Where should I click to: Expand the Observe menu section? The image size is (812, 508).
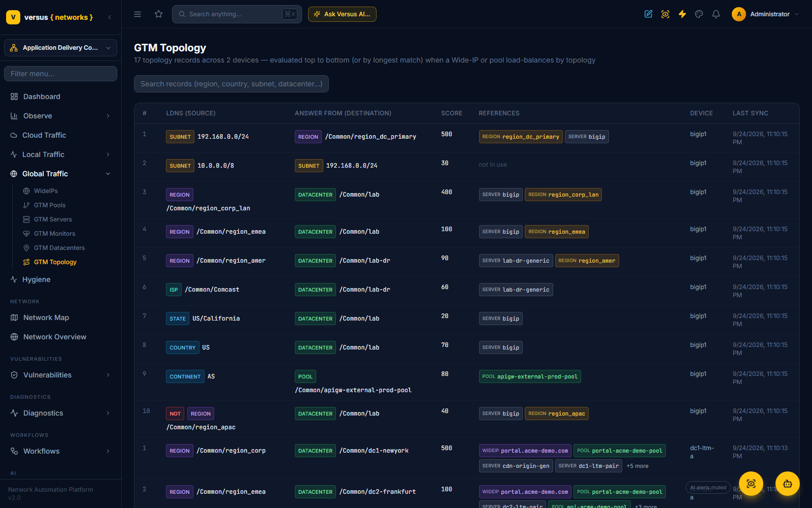[x=60, y=116]
